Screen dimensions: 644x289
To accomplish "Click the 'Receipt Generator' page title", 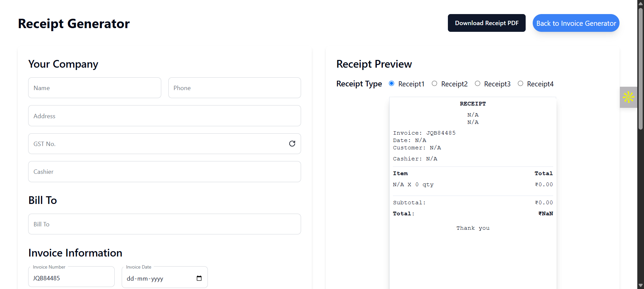I will click(74, 24).
